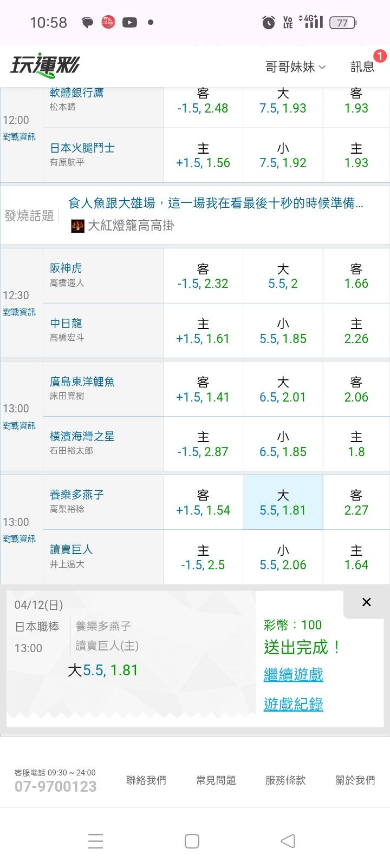Expand the 哥哥妹妹 account dropdown
The image size is (390, 868).
click(295, 67)
